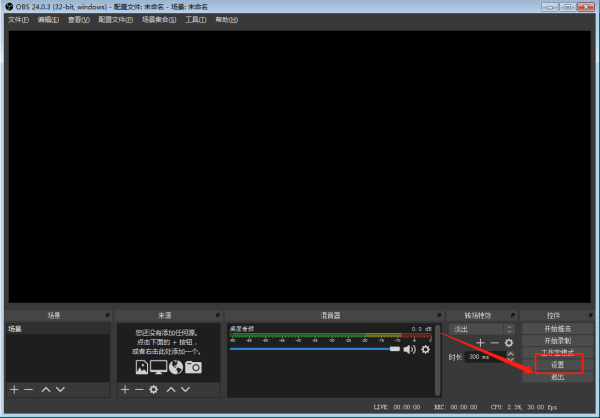Close the OBS window

point(586,7)
